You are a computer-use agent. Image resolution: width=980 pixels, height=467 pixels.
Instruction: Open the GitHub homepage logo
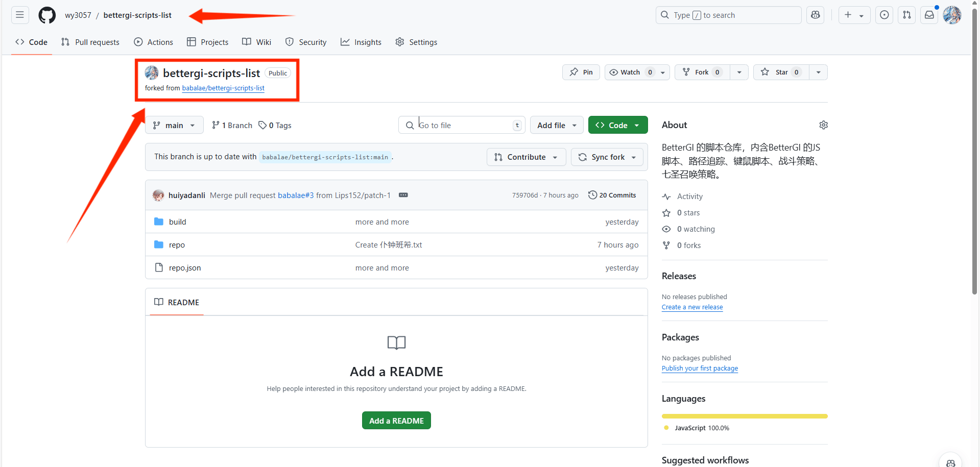coord(47,15)
